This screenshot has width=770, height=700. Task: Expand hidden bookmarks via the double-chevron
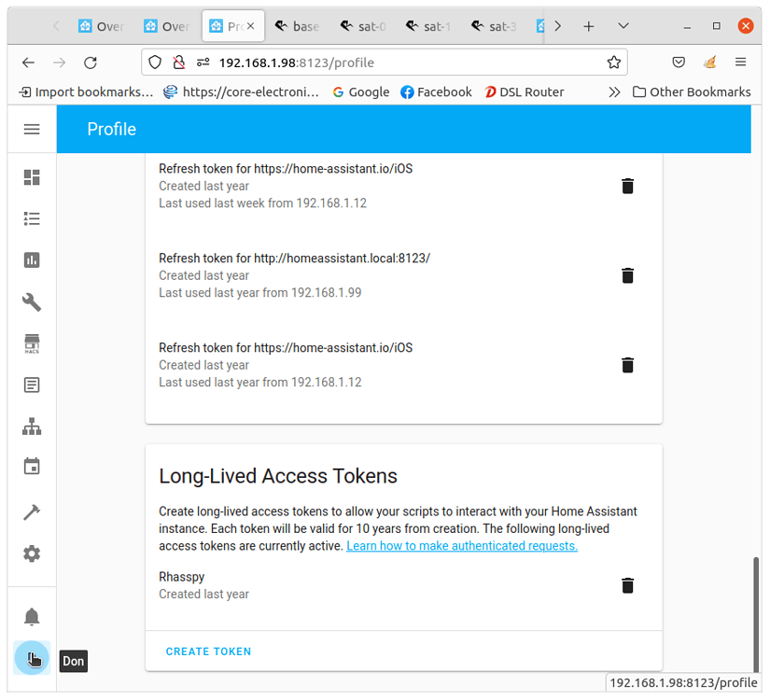point(614,91)
